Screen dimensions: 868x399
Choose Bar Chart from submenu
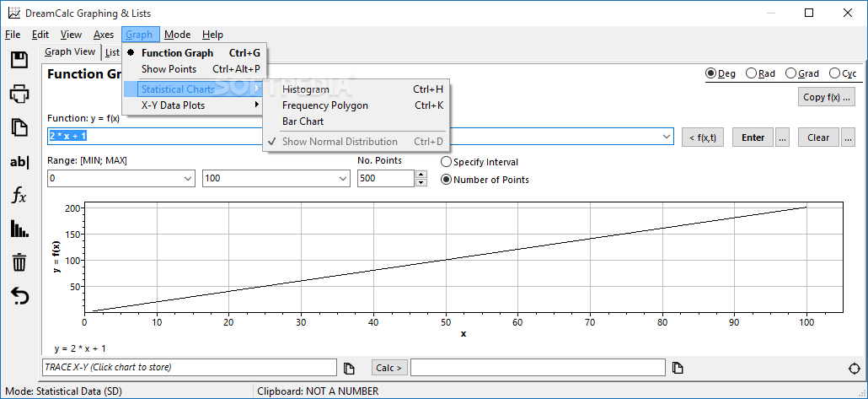356,121
